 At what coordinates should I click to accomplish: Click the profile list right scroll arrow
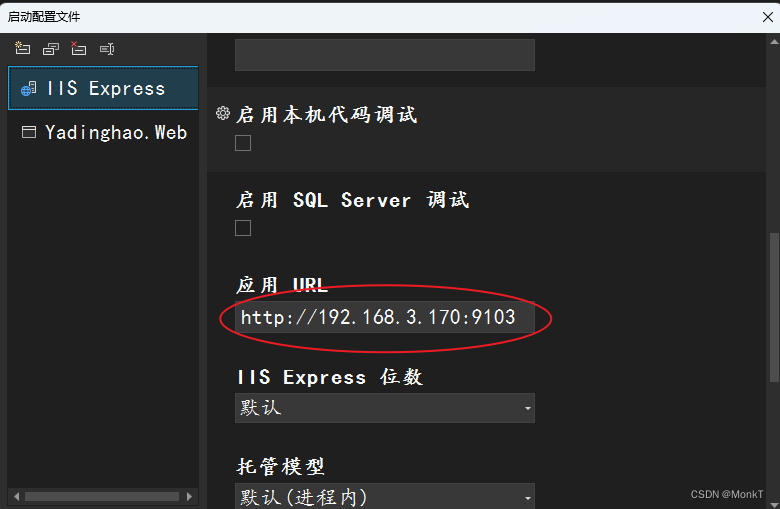pos(189,497)
